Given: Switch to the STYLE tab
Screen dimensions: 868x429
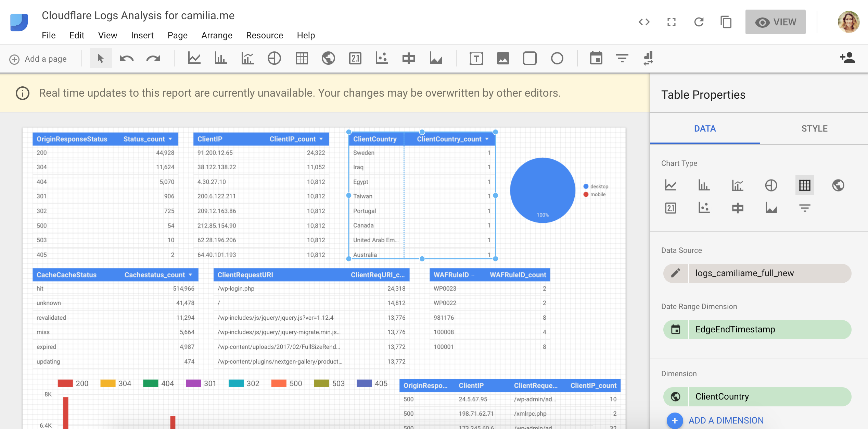Looking at the screenshot, I should tap(814, 128).
